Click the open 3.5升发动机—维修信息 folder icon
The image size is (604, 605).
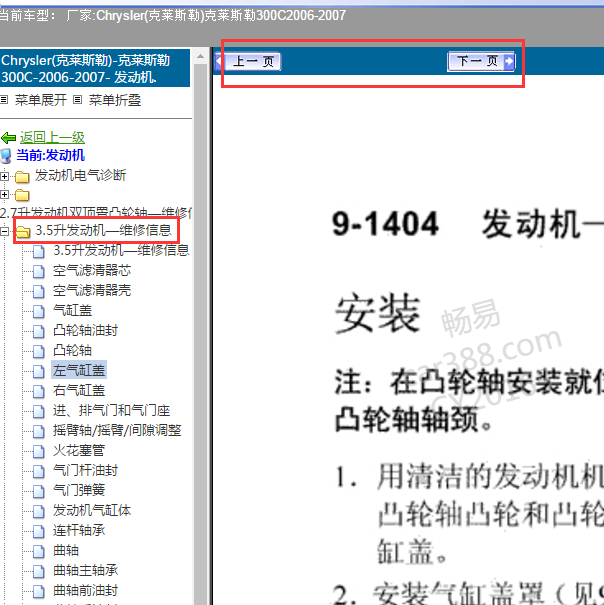pos(23,232)
